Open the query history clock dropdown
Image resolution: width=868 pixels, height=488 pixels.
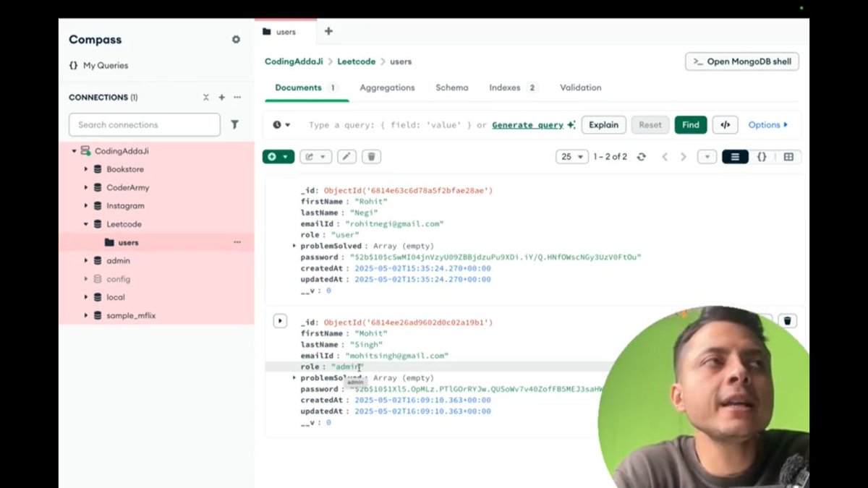(281, 125)
